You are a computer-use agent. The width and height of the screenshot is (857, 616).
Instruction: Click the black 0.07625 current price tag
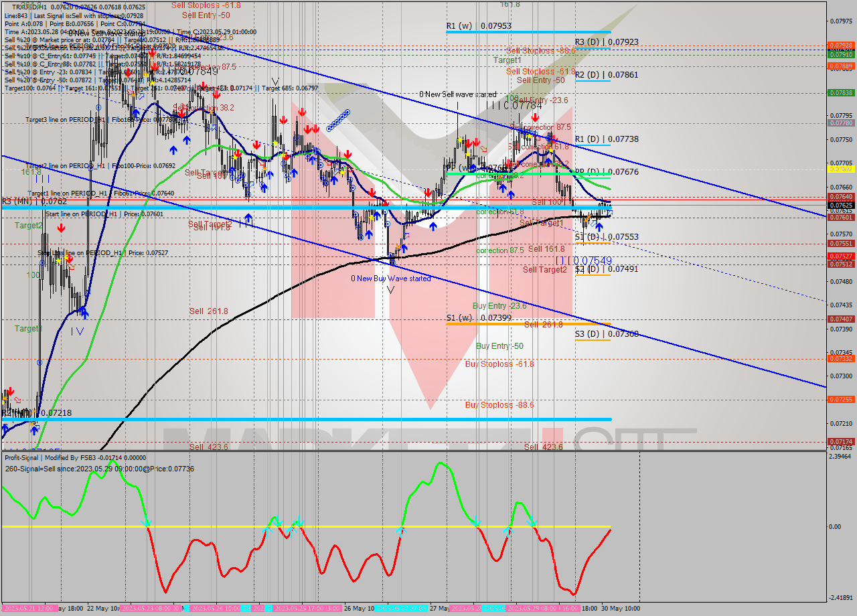(x=840, y=206)
